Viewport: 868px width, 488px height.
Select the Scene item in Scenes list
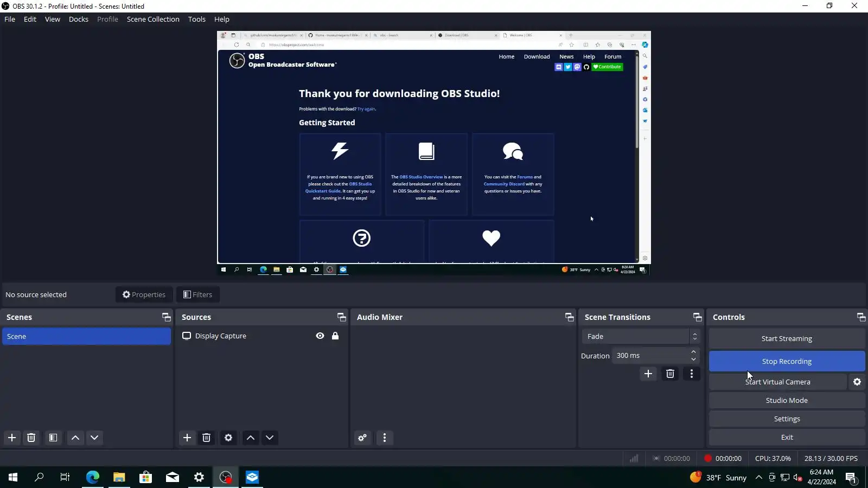coord(86,337)
